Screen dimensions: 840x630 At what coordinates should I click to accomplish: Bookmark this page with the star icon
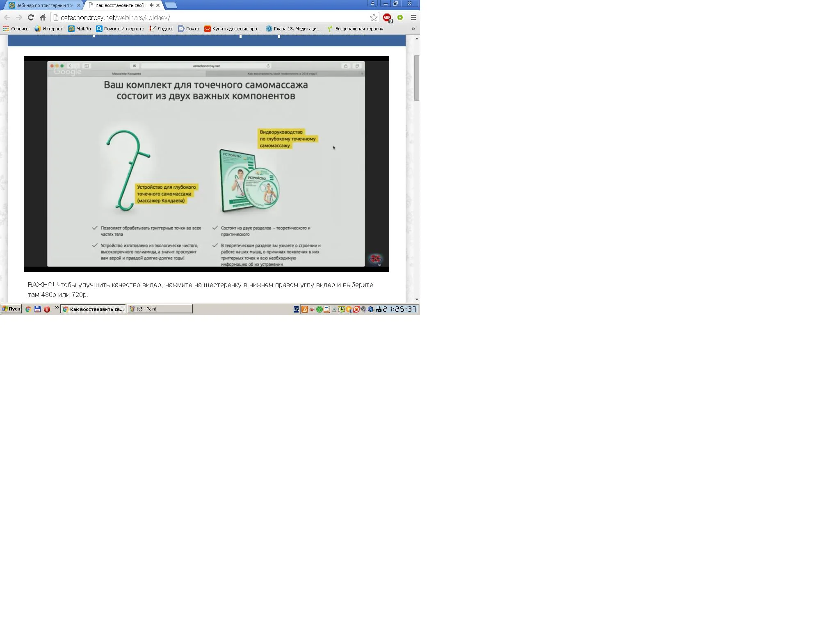(374, 18)
